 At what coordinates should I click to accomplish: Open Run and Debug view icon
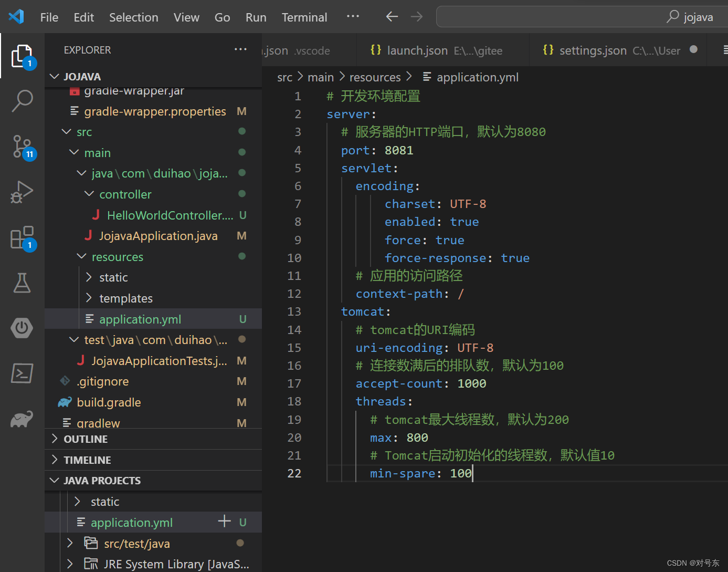[22, 192]
